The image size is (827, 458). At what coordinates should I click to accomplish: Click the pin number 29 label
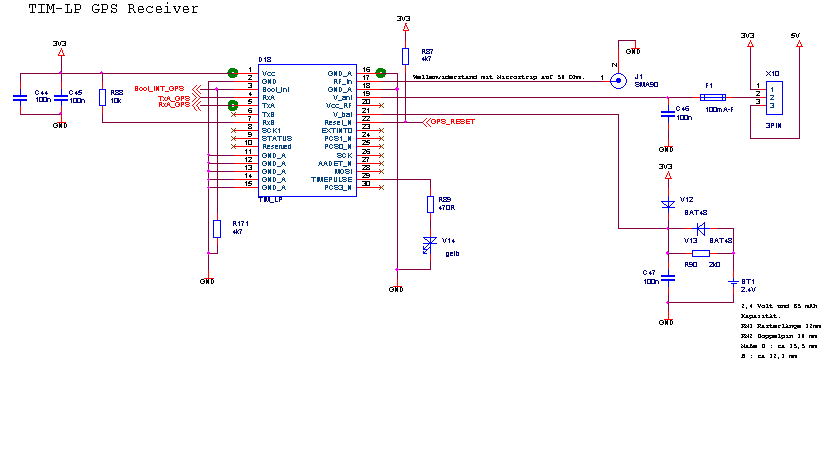[366, 176]
